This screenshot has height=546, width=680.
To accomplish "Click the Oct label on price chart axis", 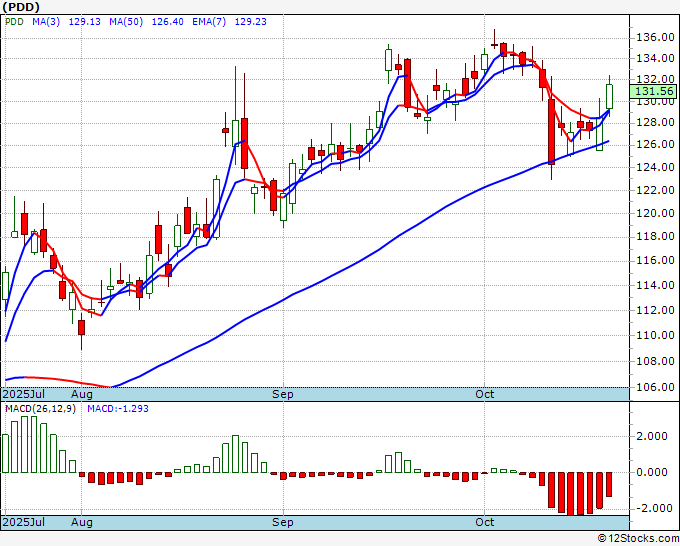I will click(484, 394).
